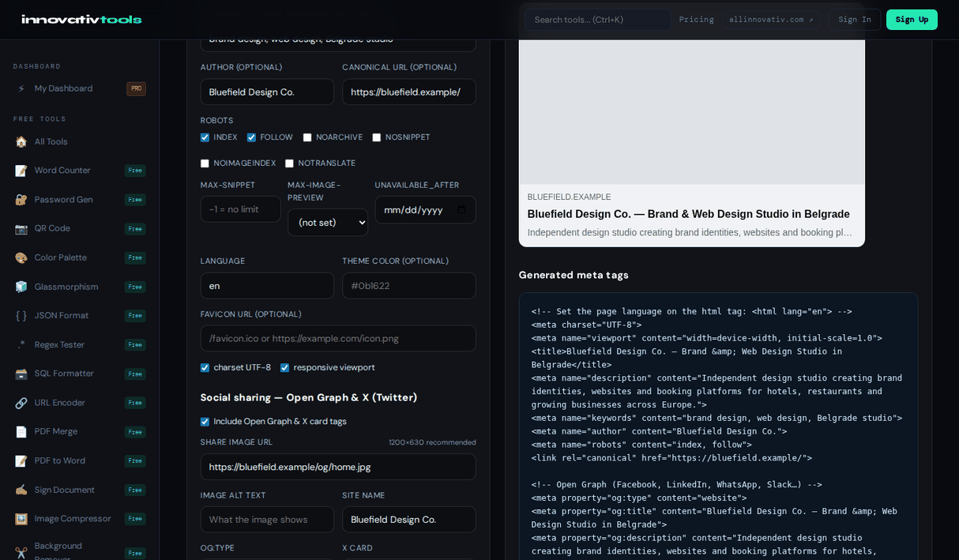Click the unavailable_after date field

point(426,210)
